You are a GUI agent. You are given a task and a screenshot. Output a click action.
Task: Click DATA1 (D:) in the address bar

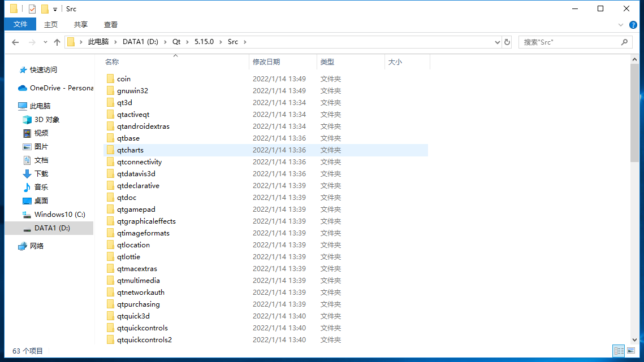(140, 42)
